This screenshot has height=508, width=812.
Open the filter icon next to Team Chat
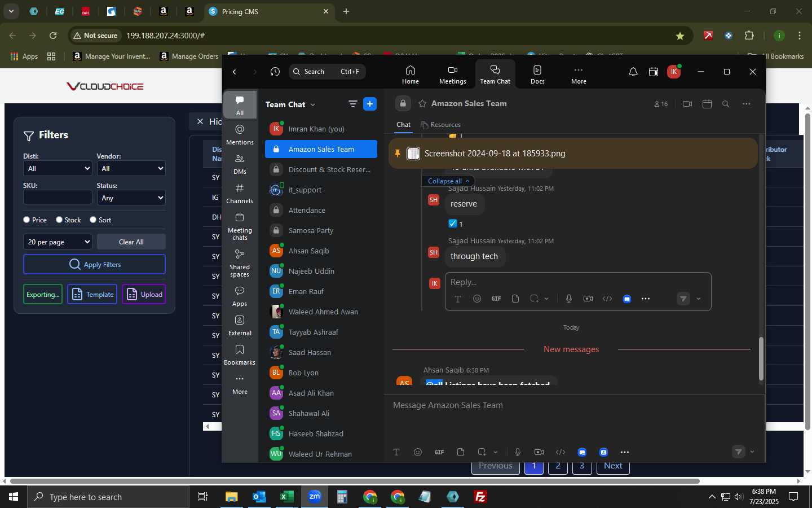pos(353,104)
